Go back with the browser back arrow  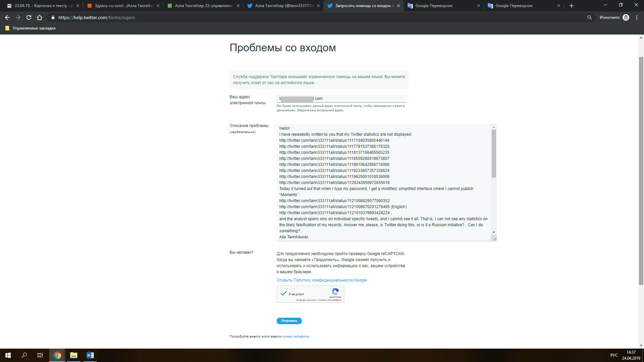tap(7, 17)
